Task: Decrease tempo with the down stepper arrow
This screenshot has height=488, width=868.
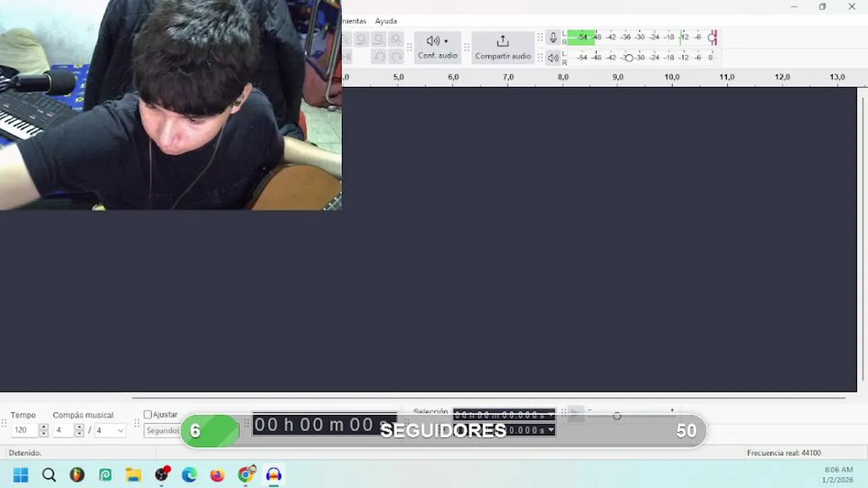Action: tap(43, 434)
